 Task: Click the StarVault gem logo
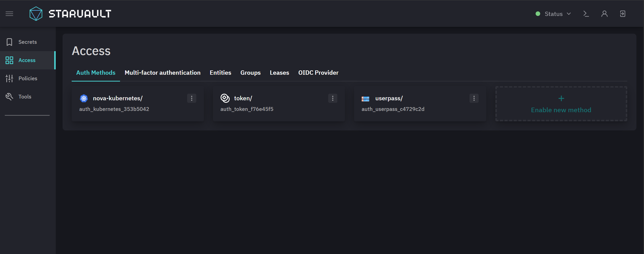pyautogui.click(x=36, y=14)
